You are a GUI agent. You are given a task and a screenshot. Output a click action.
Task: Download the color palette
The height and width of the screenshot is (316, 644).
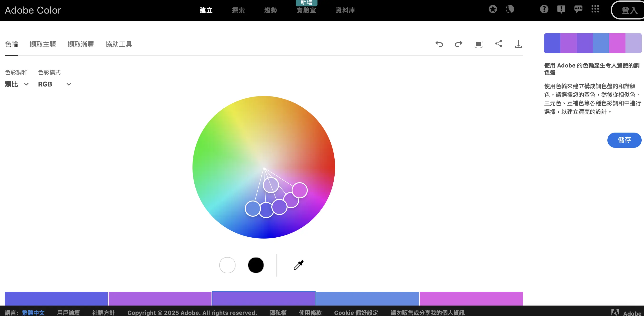tap(518, 44)
